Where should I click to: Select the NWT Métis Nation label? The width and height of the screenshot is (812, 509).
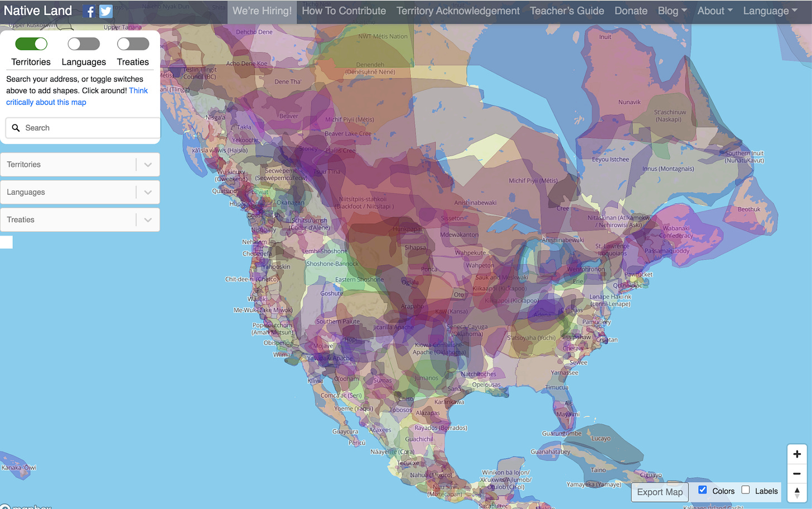[383, 37]
